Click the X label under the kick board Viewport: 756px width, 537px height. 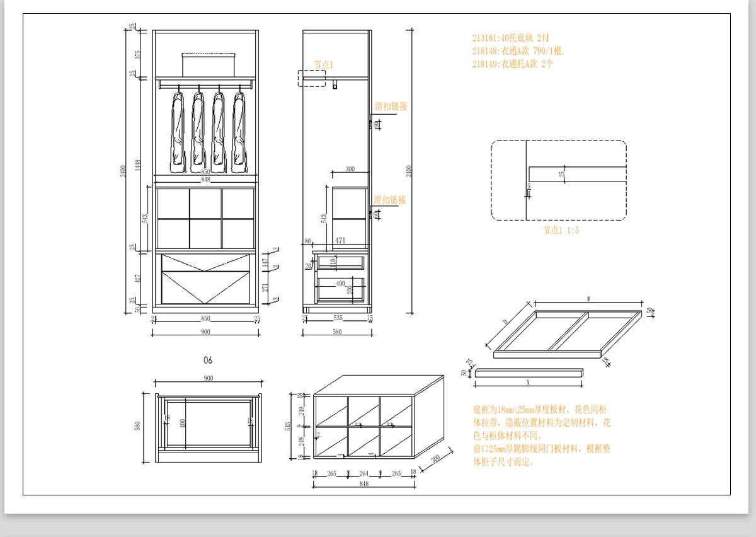(528, 382)
